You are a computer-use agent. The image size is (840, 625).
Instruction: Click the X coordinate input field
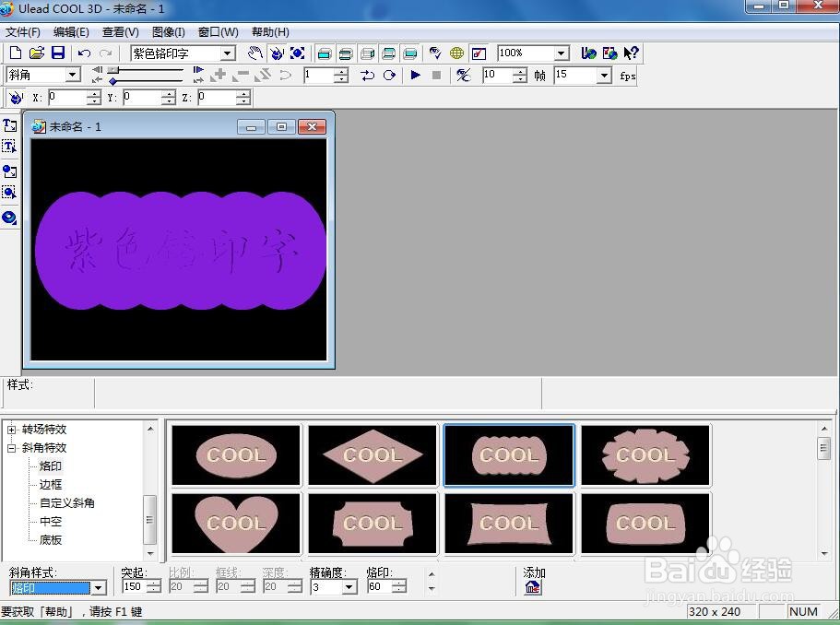click(67, 97)
